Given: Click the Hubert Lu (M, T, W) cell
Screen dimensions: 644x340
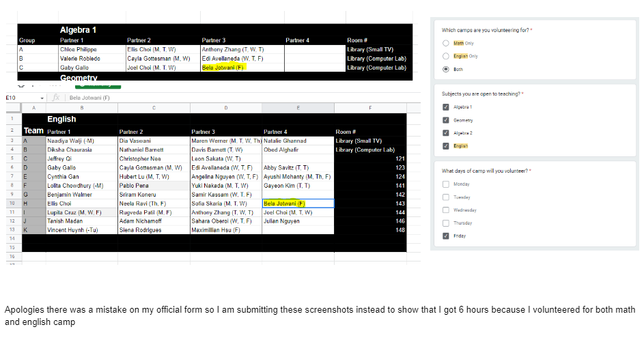Looking at the screenshot, I should [154, 177].
